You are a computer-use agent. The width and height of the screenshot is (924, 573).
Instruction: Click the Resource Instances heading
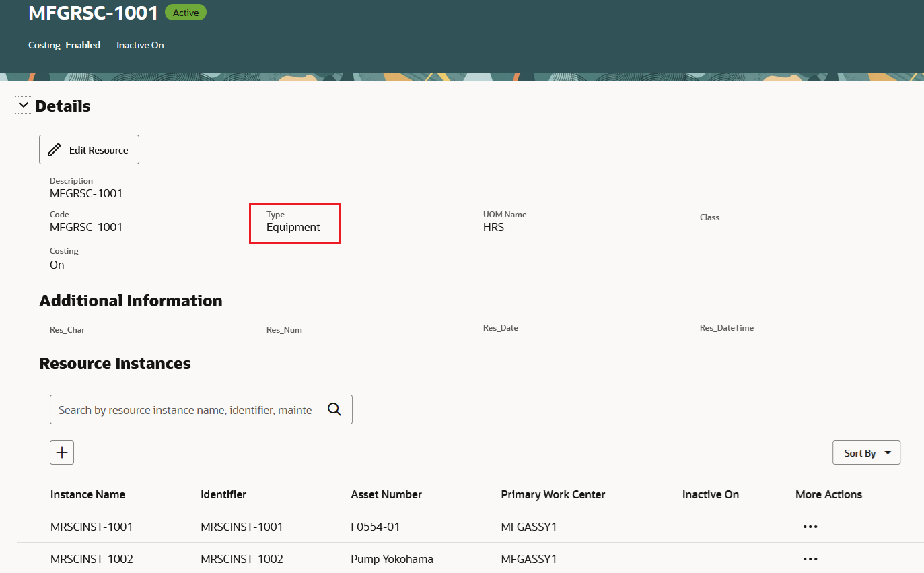coord(115,364)
